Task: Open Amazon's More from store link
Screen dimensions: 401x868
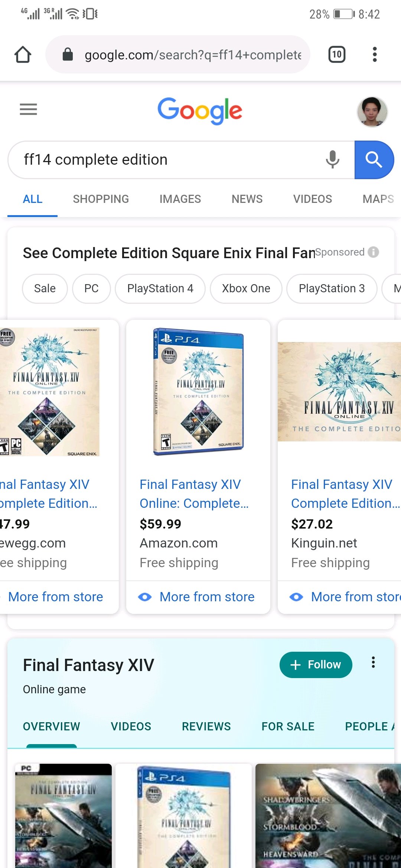Action: [x=206, y=597]
